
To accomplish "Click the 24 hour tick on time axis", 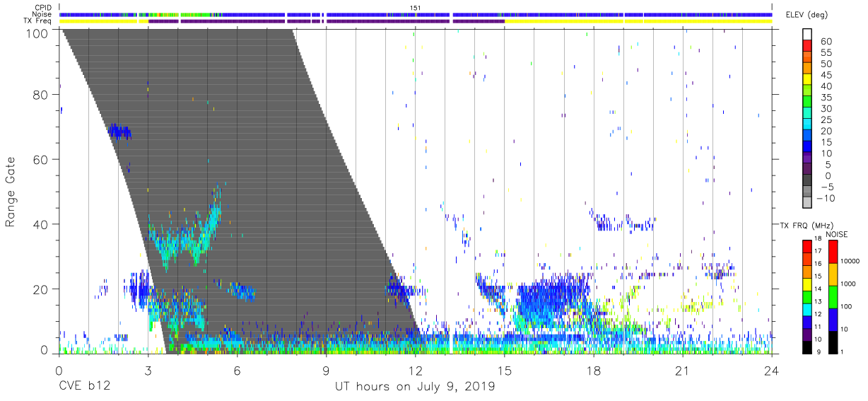I will click(x=772, y=370).
